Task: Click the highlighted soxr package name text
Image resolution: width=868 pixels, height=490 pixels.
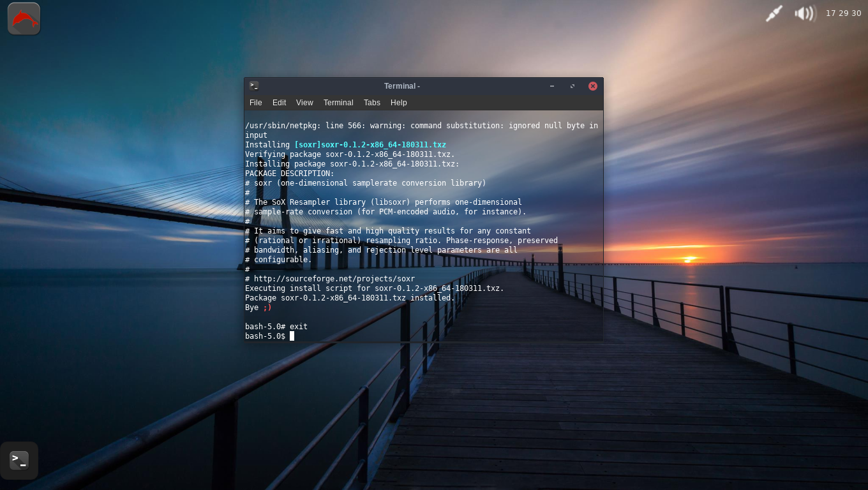Action: pos(370,145)
